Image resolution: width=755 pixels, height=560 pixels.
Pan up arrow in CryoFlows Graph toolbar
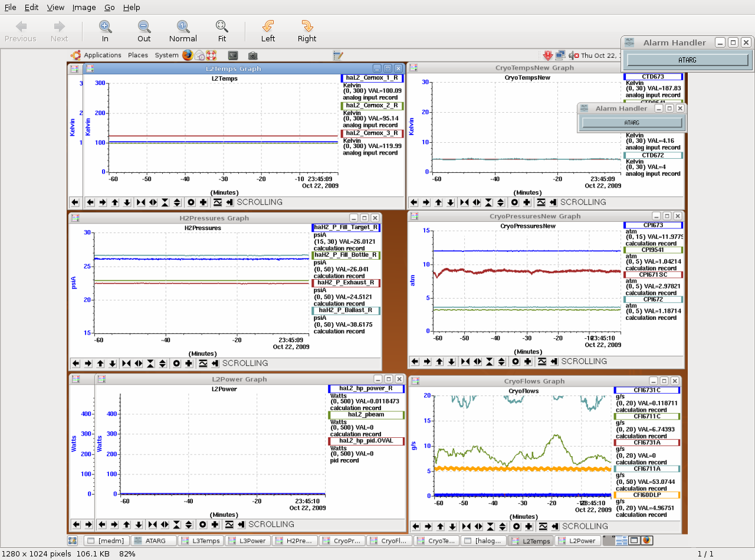tap(439, 526)
